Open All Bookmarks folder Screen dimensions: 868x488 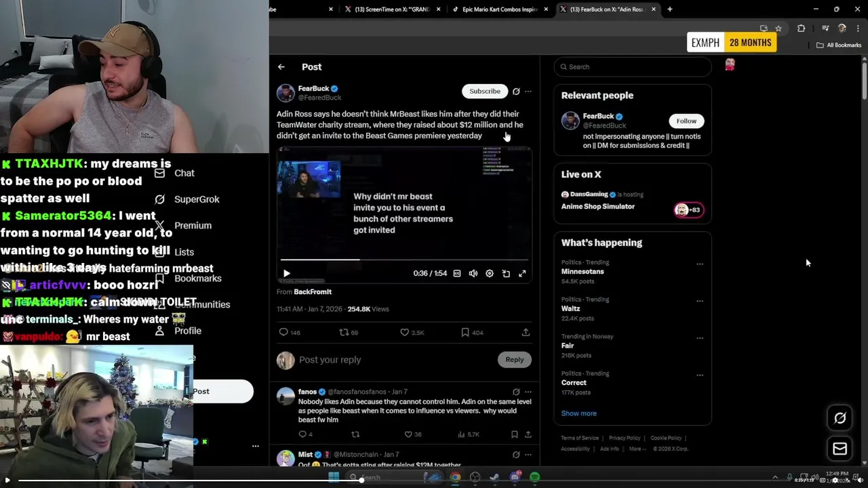pos(839,45)
